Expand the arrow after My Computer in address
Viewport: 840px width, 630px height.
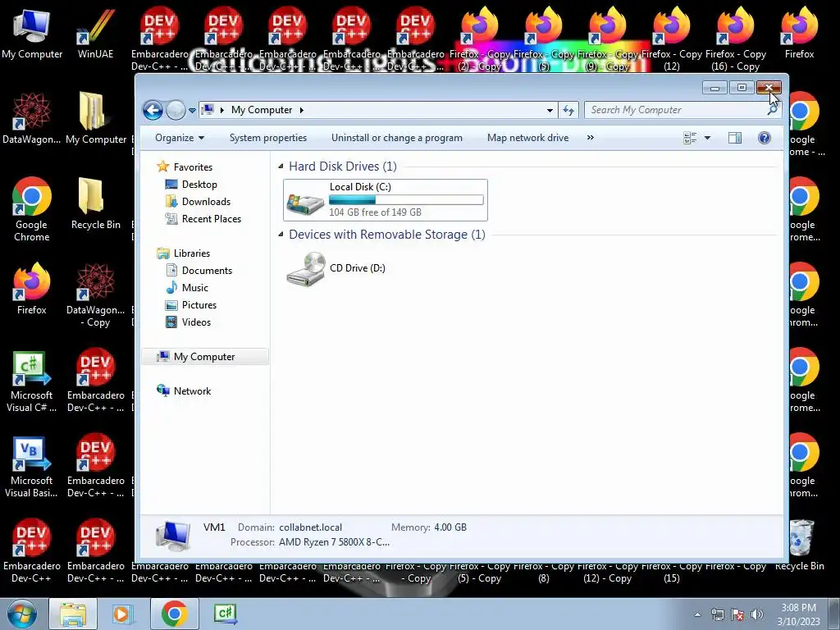click(x=302, y=110)
